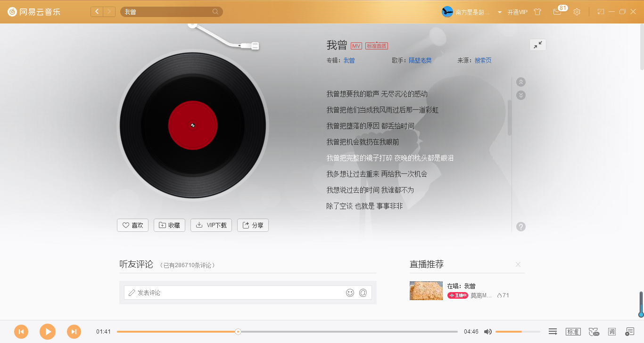This screenshot has height=343, width=644.
Task: Click the 标准音质 badge
Action: (x=377, y=46)
